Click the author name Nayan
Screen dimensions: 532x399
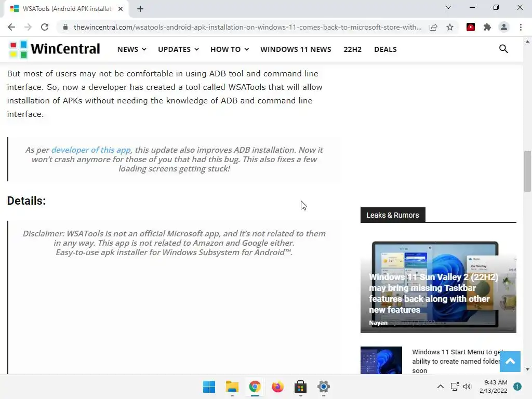tap(378, 323)
